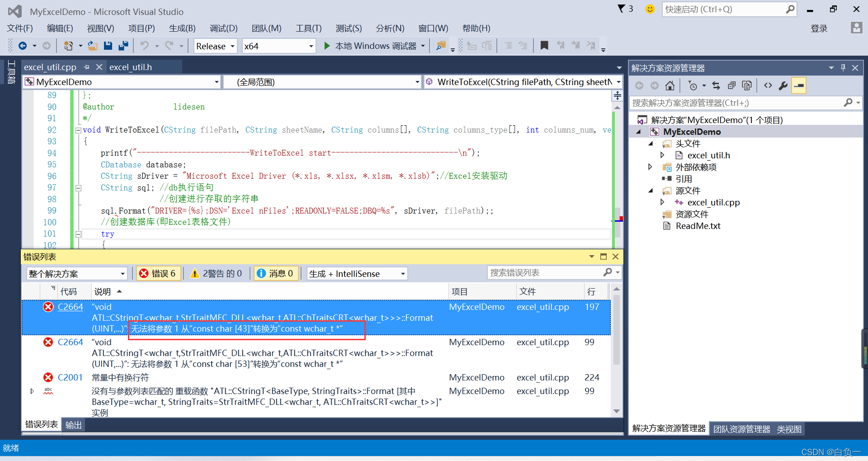Click the 快速启动 quick launch search box

tap(729, 9)
